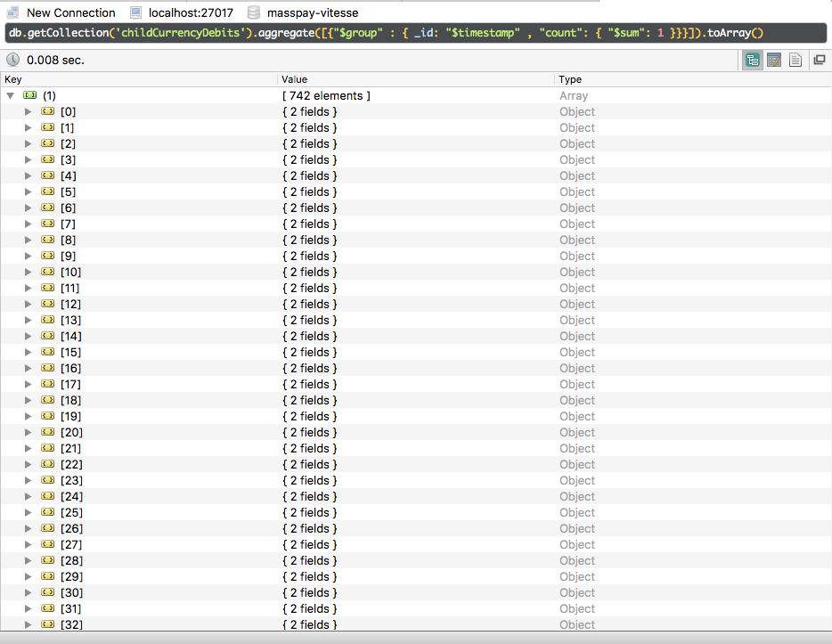Click the object icon for row [12]
The width and height of the screenshot is (832, 644).
[48, 304]
